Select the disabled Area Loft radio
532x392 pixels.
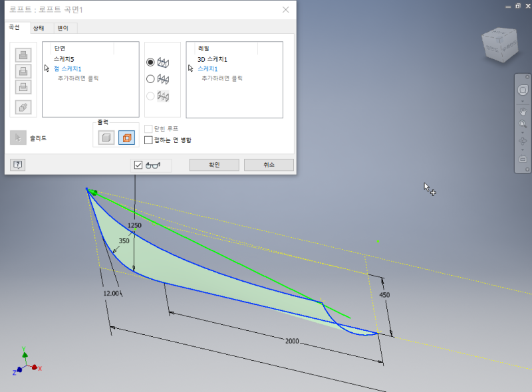(150, 96)
